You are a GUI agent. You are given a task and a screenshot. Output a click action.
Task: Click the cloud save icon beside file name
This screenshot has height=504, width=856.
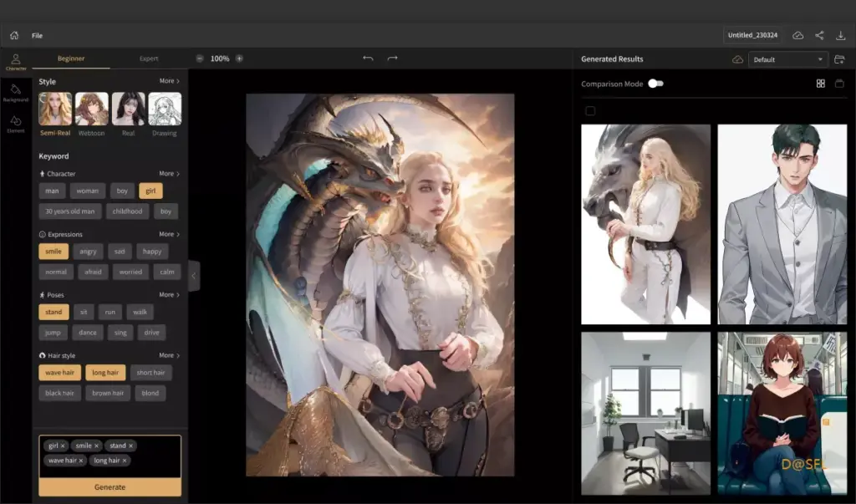pos(797,35)
